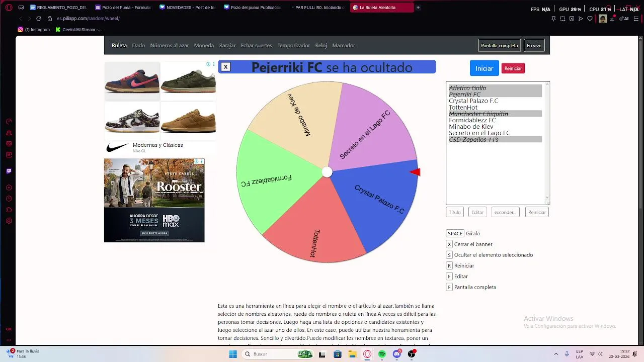
Task: Click the red Reiniciar button
Action: pos(513,68)
